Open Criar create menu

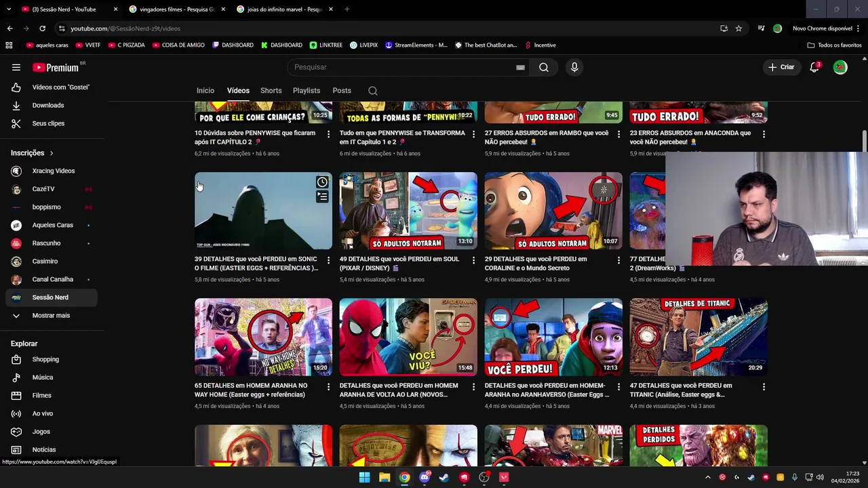tap(781, 67)
